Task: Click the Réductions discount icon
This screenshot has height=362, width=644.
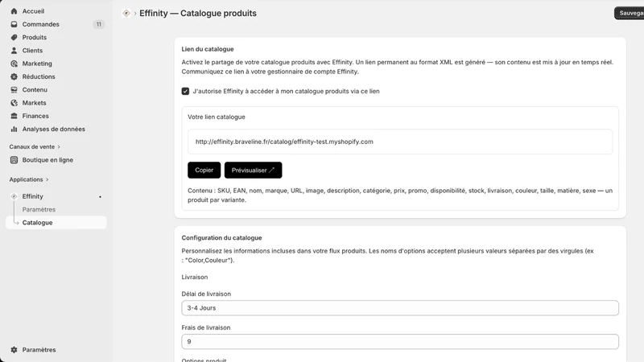Action: coord(14,76)
